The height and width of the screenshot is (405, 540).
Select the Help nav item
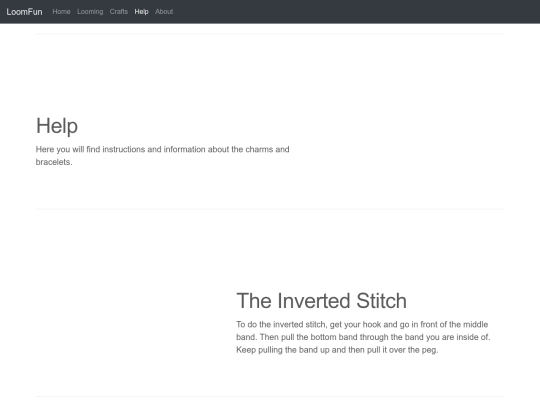coord(142,12)
